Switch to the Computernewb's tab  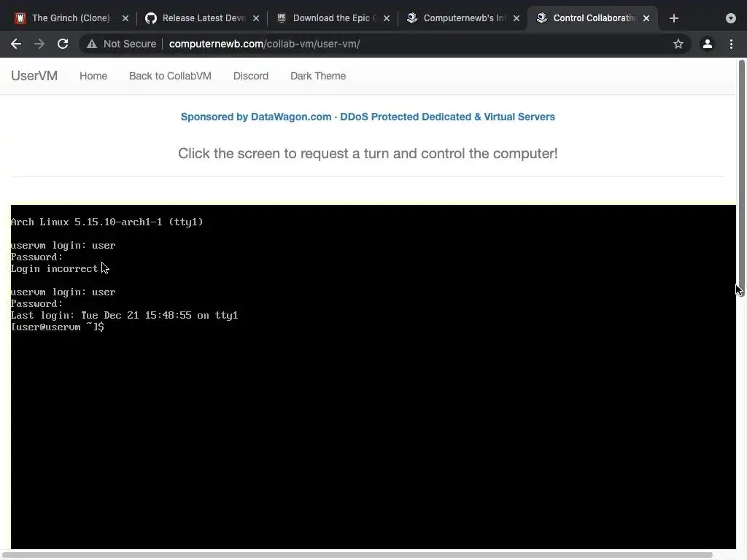click(464, 18)
